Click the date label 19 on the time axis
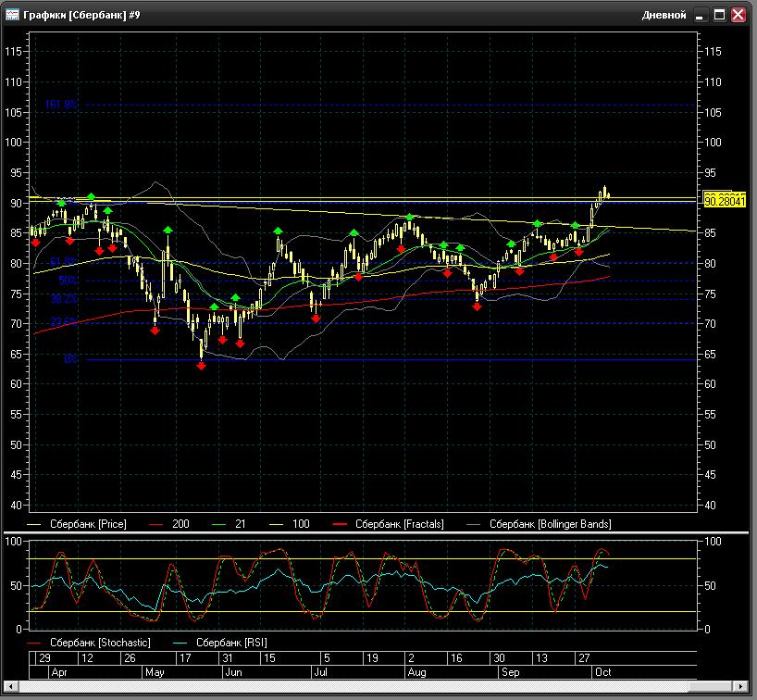 pos(372,658)
